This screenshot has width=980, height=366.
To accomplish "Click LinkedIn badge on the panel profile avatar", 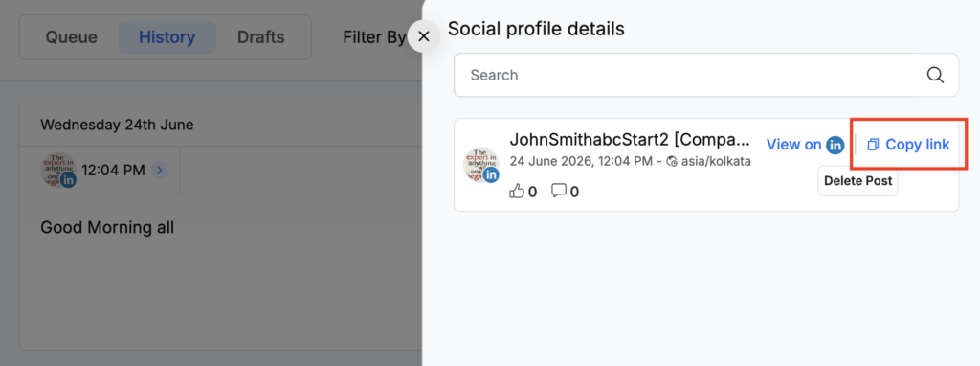I will tap(492, 175).
